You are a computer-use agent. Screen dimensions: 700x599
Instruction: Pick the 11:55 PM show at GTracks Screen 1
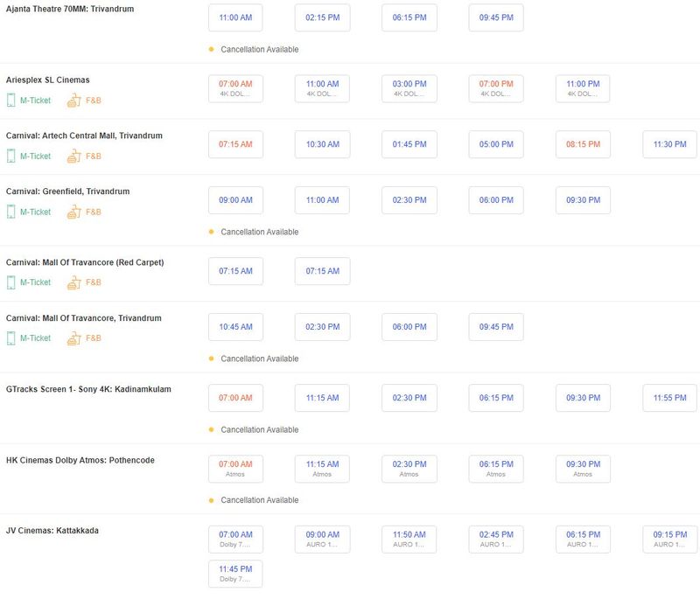pyautogui.click(x=669, y=398)
